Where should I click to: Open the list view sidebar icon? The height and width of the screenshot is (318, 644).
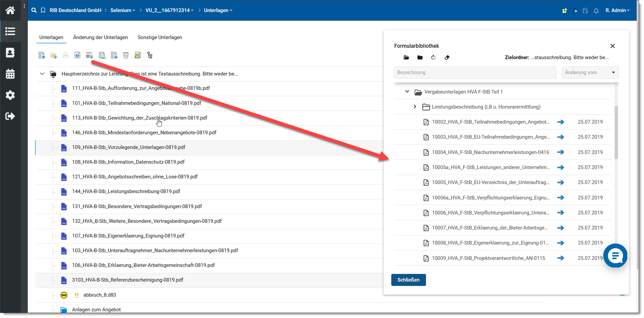click(10, 31)
